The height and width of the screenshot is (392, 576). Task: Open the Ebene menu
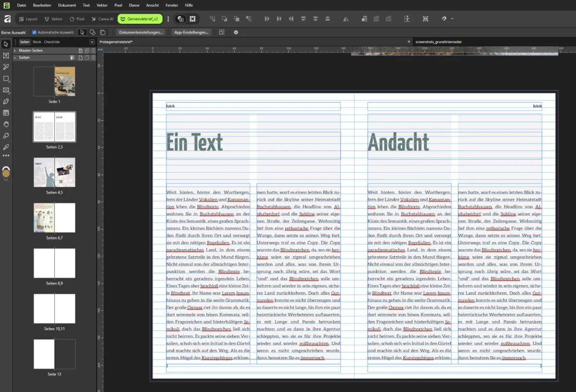pyautogui.click(x=134, y=5)
